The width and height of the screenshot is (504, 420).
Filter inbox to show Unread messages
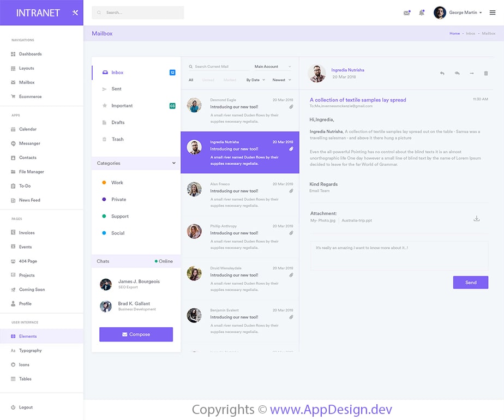(208, 80)
